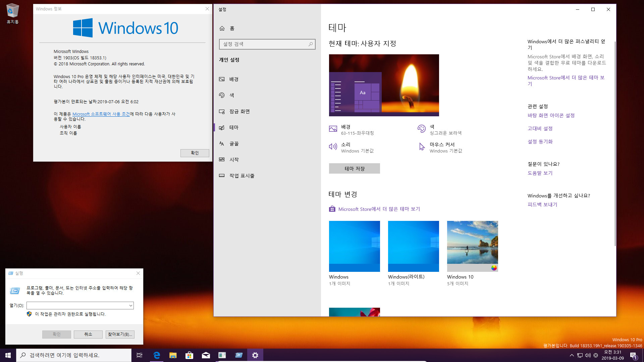
Task: Open the Themes page in sidebar
Action: (267, 128)
